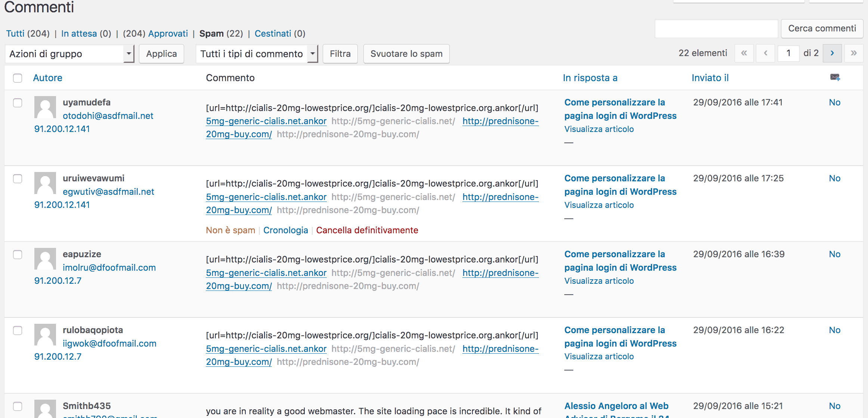868x418 pixels.
Task: Show Tutti (204) comments filter
Action: click(x=28, y=34)
